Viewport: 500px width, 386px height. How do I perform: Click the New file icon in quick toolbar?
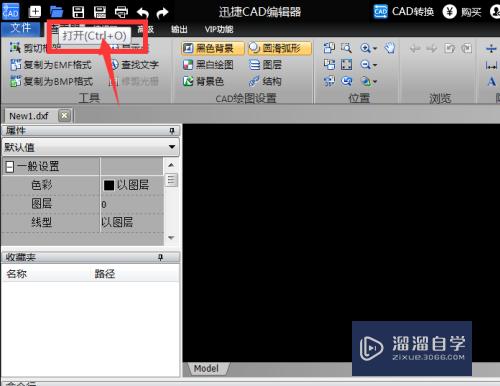(35, 12)
